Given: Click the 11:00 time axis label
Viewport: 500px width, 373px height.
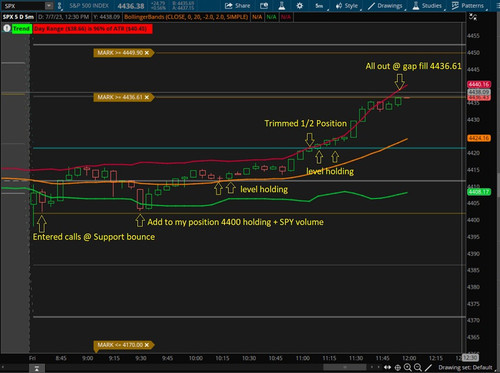Looking at the screenshot, I should (x=302, y=358).
